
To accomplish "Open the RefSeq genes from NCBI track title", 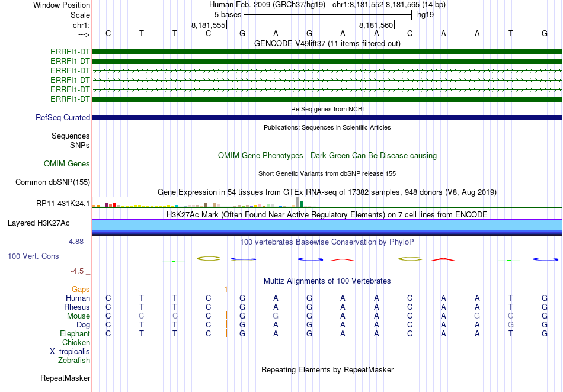I will point(327,109).
